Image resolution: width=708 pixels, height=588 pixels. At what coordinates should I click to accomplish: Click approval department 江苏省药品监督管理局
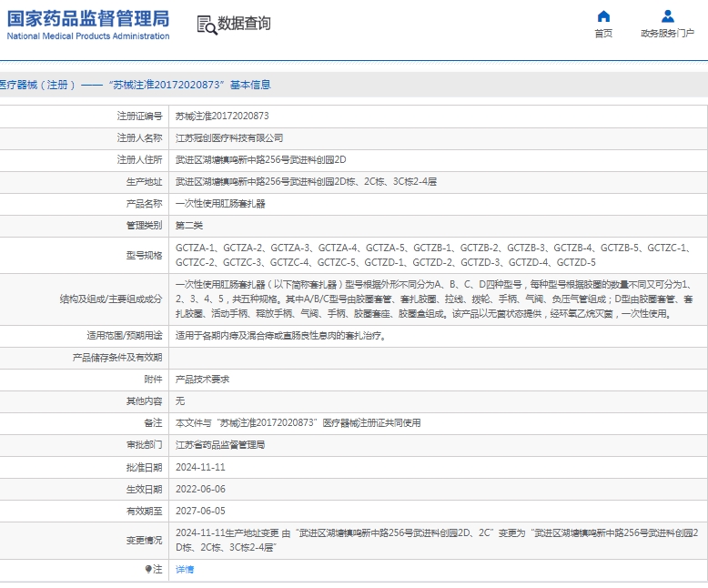pyautogui.click(x=220, y=445)
